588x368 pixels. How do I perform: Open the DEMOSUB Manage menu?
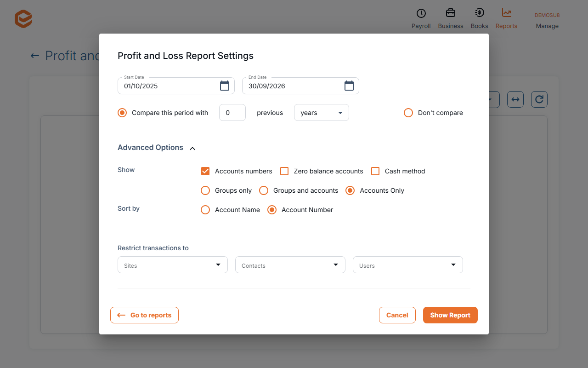[x=547, y=21]
